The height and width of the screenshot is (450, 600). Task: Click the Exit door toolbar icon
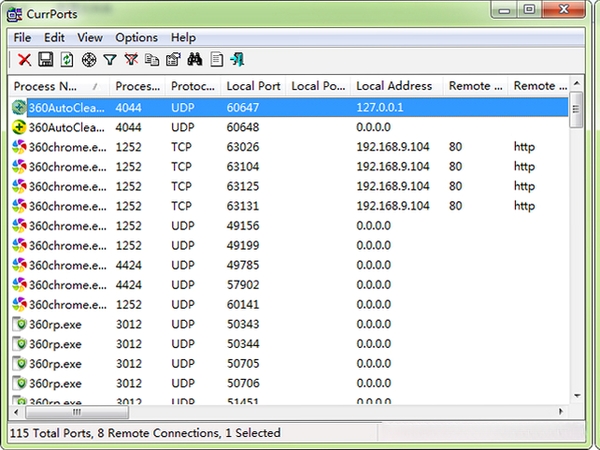[x=237, y=60]
